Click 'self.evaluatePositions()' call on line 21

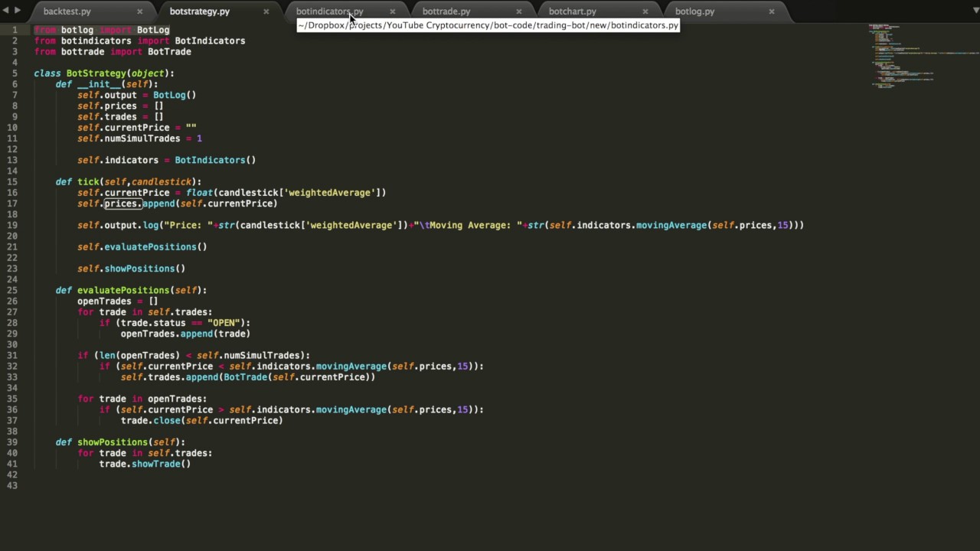(142, 247)
